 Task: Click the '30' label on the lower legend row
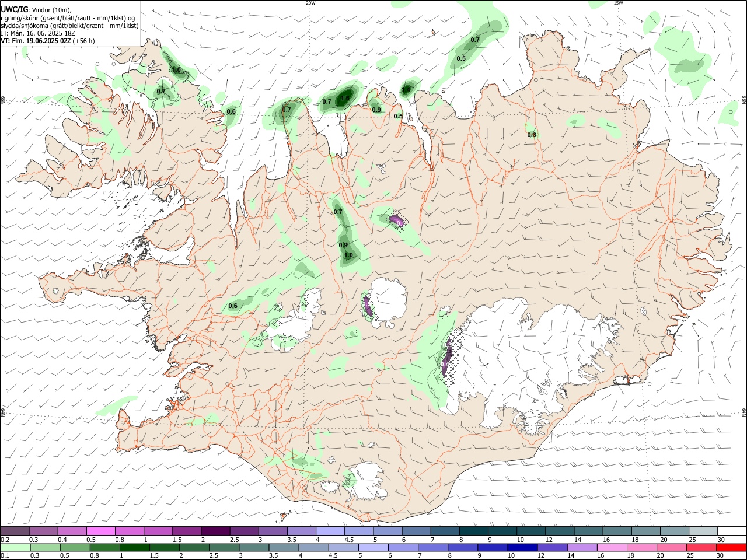coord(721,556)
